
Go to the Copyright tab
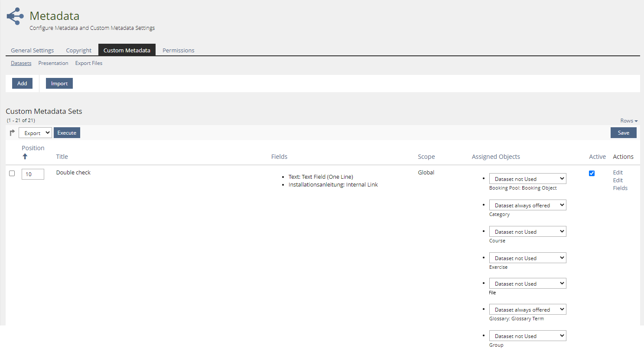click(x=78, y=50)
